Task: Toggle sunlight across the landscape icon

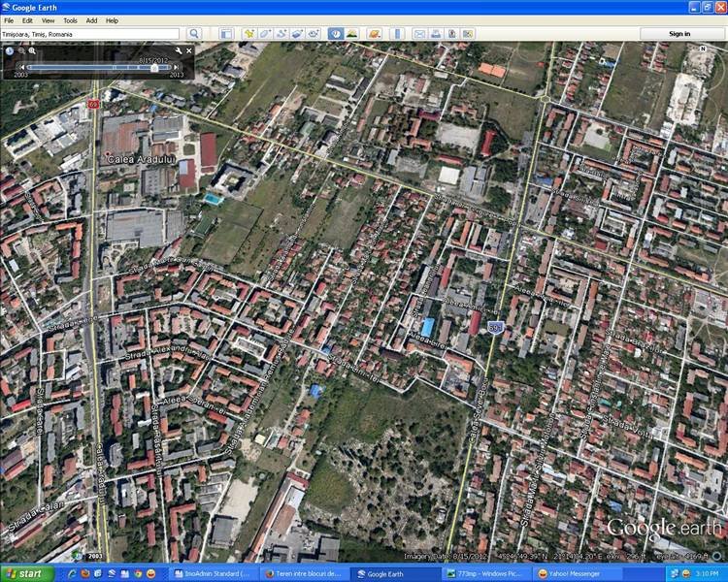Action: (x=351, y=34)
